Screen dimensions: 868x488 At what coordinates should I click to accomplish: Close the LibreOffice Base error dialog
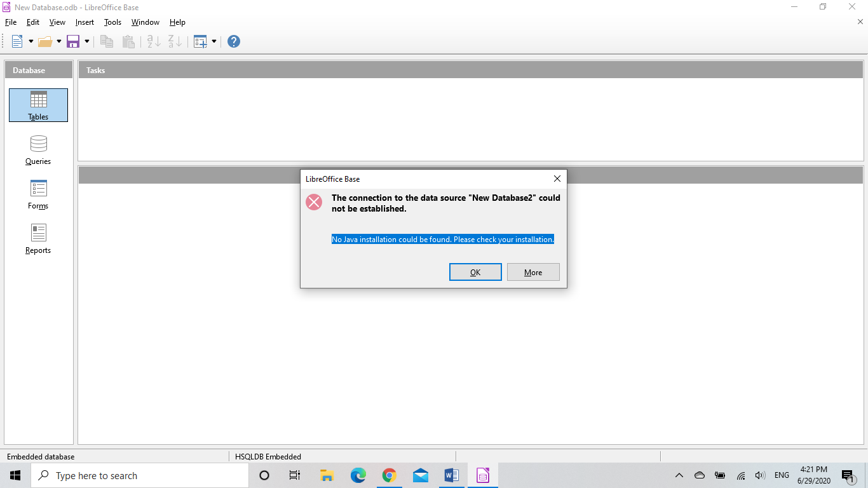[557, 179]
